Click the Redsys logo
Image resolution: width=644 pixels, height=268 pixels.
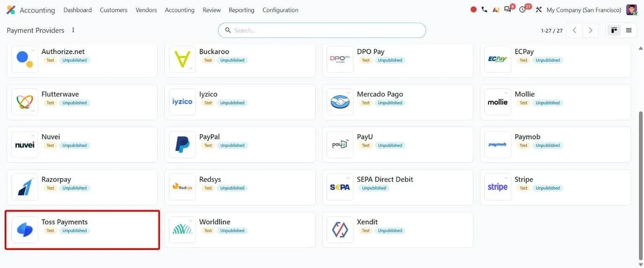point(182,187)
